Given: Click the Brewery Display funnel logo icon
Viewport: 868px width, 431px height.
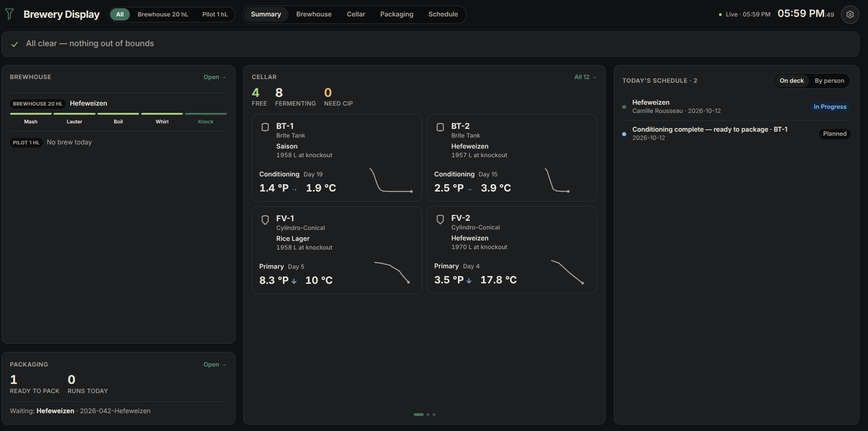Looking at the screenshot, I should pyautogui.click(x=9, y=14).
